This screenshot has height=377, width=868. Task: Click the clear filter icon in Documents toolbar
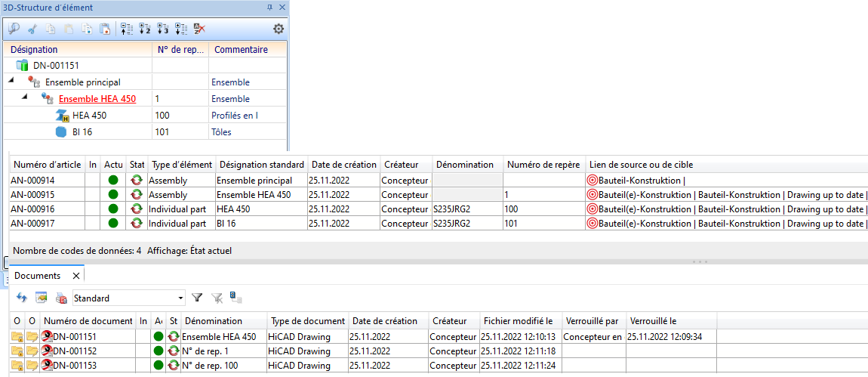(x=217, y=298)
